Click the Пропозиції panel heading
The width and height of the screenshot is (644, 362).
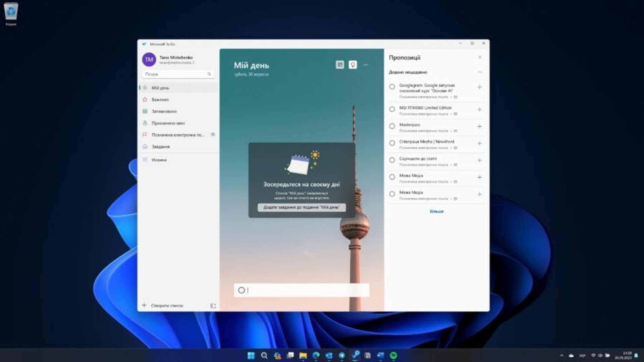[405, 58]
